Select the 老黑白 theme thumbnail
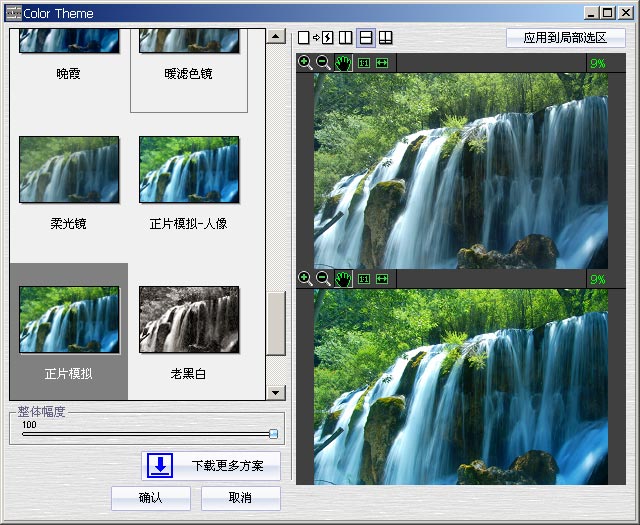Screen dimensions: 640x525 click(x=189, y=319)
